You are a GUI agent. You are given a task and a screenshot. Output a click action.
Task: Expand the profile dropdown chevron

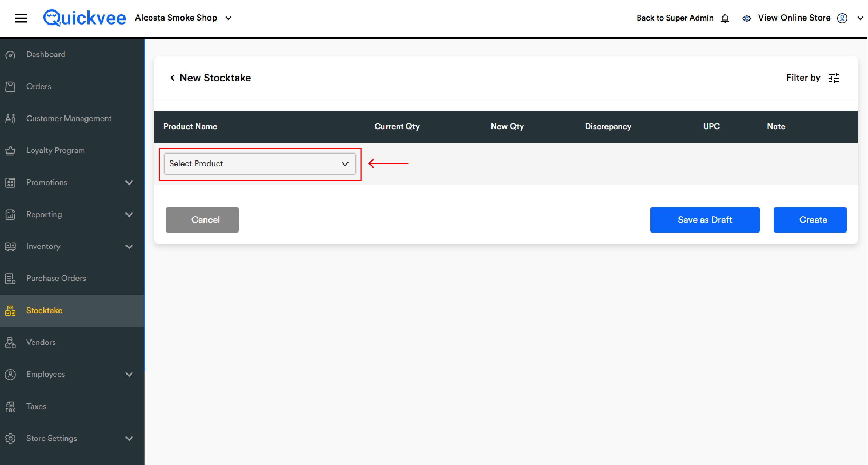click(860, 18)
